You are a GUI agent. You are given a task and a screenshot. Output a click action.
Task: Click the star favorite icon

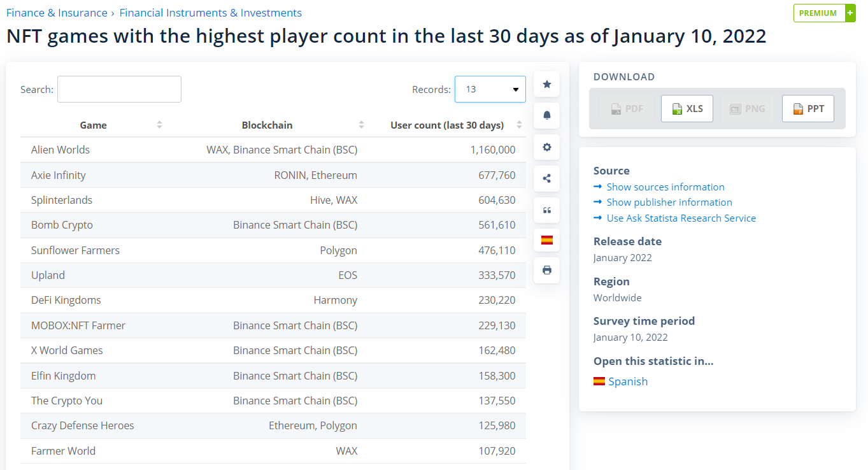tap(546, 84)
